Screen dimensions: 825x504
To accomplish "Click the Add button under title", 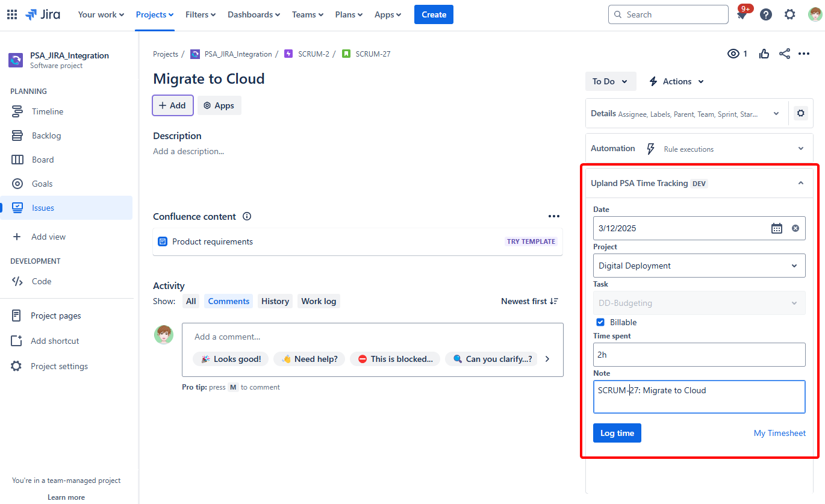I will coord(172,105).
